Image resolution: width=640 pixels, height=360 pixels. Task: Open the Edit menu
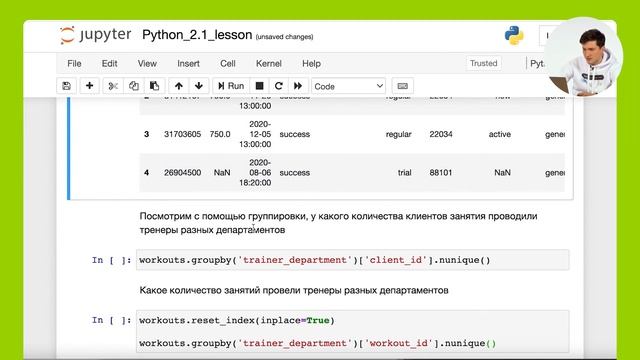coord(109,64)
